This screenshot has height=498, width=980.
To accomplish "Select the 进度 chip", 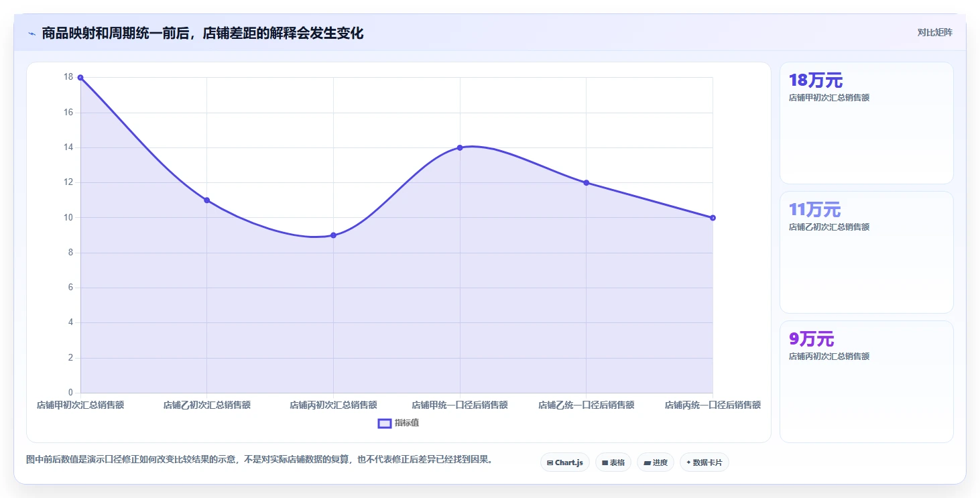I will click(656, 462).
